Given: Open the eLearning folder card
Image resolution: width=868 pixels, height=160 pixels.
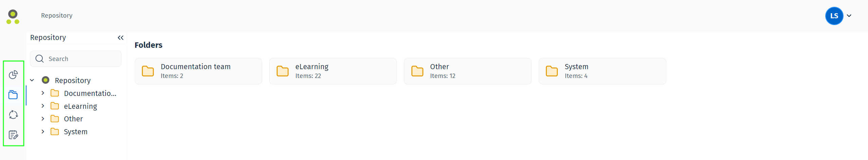Looking at the screenshot, I should (333, 71).
